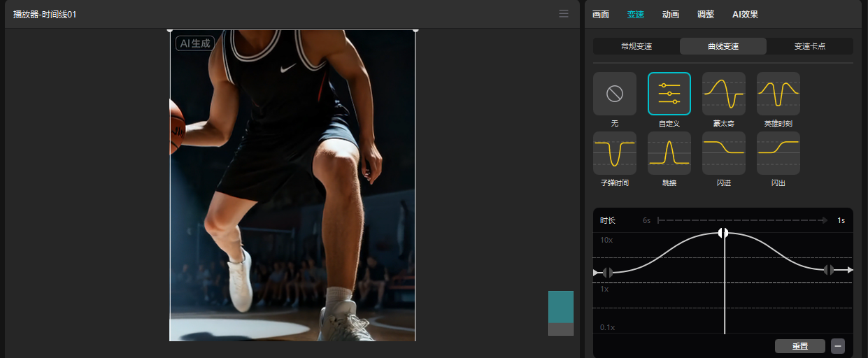Select the 曲线变速 curve speed mode
This screenshot has width=868, height=358.
[723, 47]
